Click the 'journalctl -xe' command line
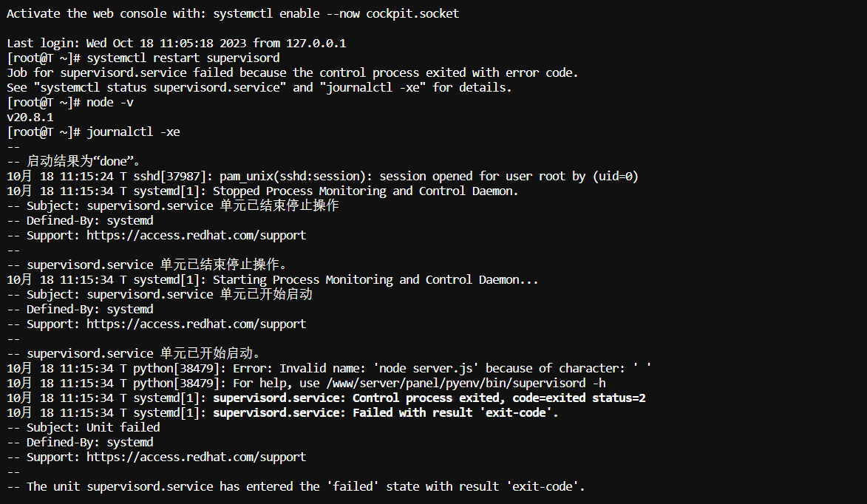 [x=93, y=132]
